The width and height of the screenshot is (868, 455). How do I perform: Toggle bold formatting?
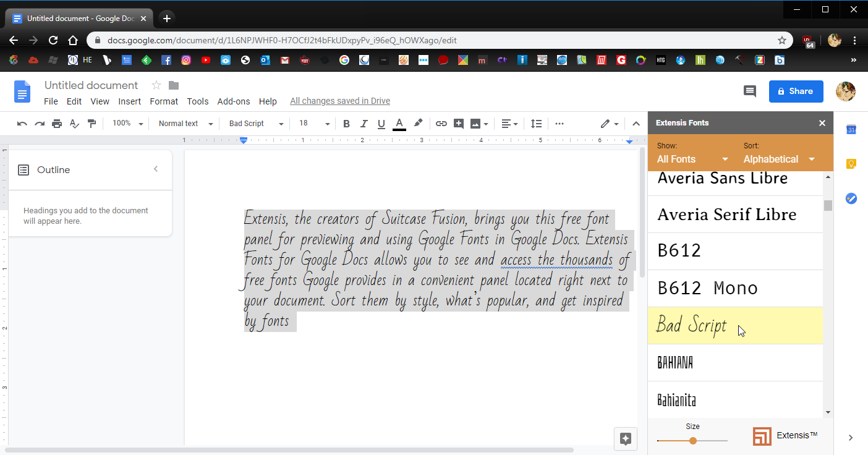click(346, 124)
